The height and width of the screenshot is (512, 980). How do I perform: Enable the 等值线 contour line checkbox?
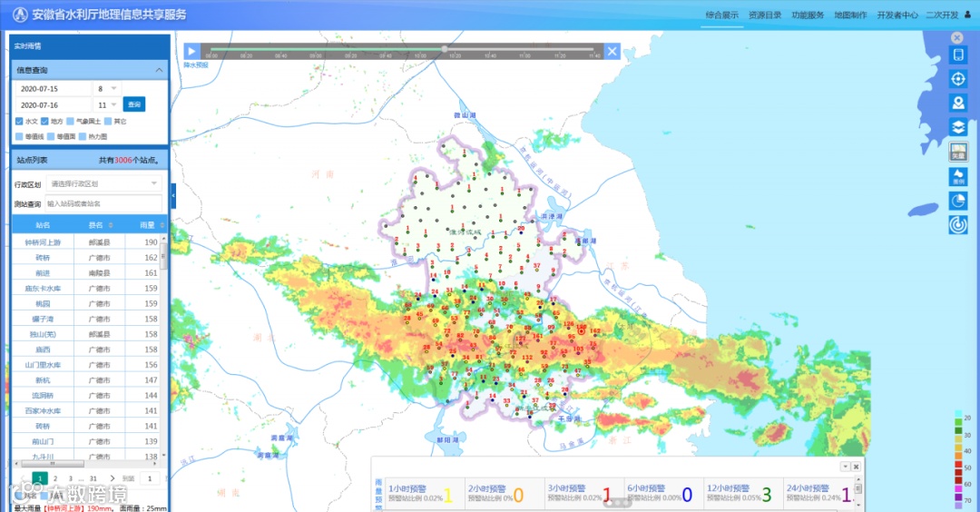point(19,136)
